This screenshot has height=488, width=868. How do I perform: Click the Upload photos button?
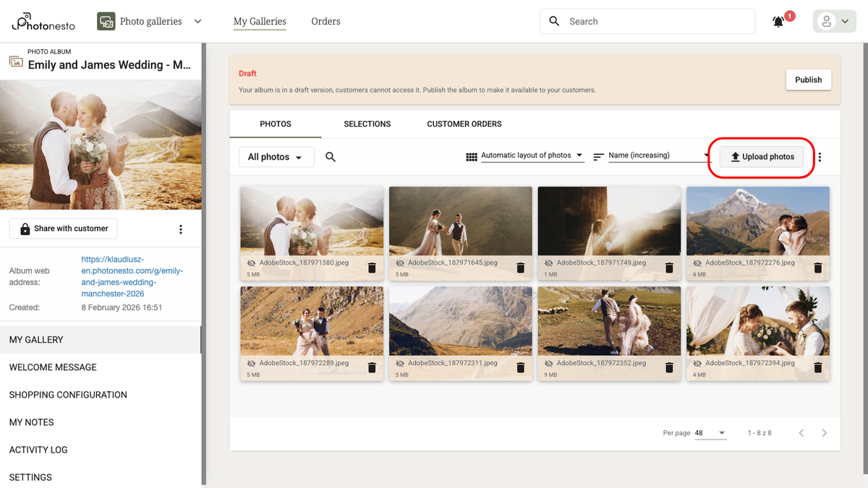pos(762,156)
